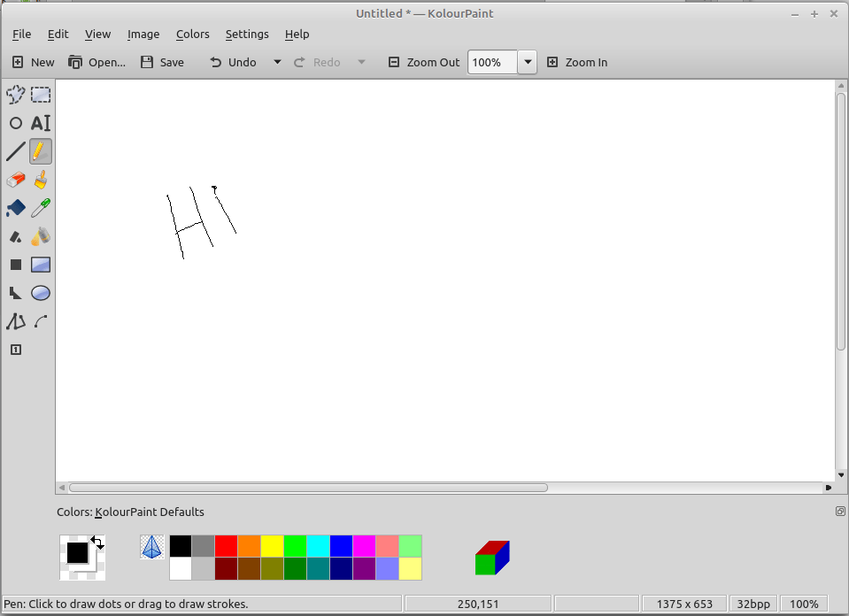Select the Eraser tool
849x616 pixels.
pos(15,180)
